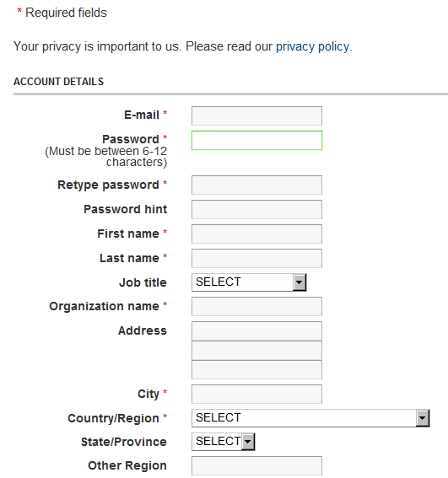Image resolution: width=448 pixels, height=478 pixels.
Task: Click the first Address line field
Action: click(x=256, y=330)
